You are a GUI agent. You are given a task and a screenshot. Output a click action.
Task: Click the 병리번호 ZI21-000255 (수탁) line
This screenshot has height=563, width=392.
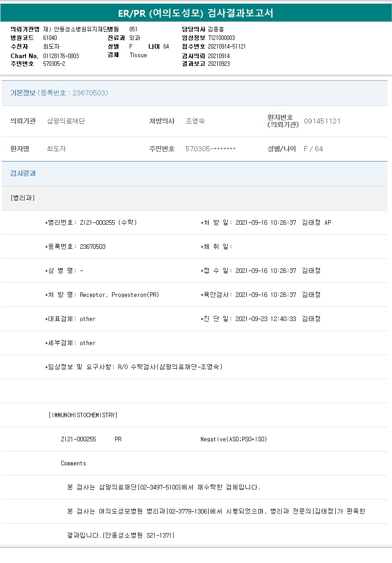coord(91,222)
